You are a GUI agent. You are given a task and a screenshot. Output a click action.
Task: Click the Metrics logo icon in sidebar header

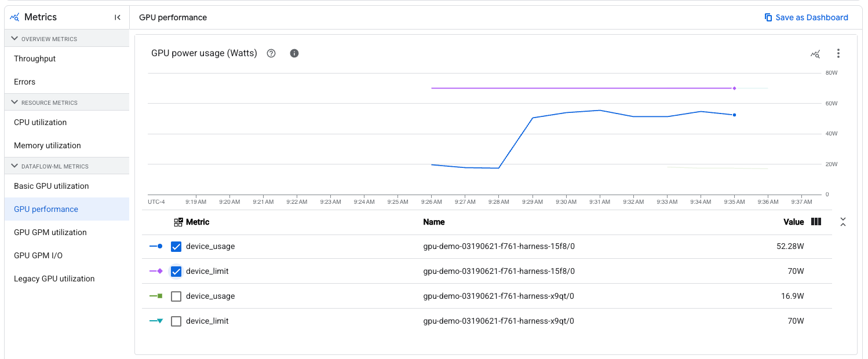[x=14, y=17]
